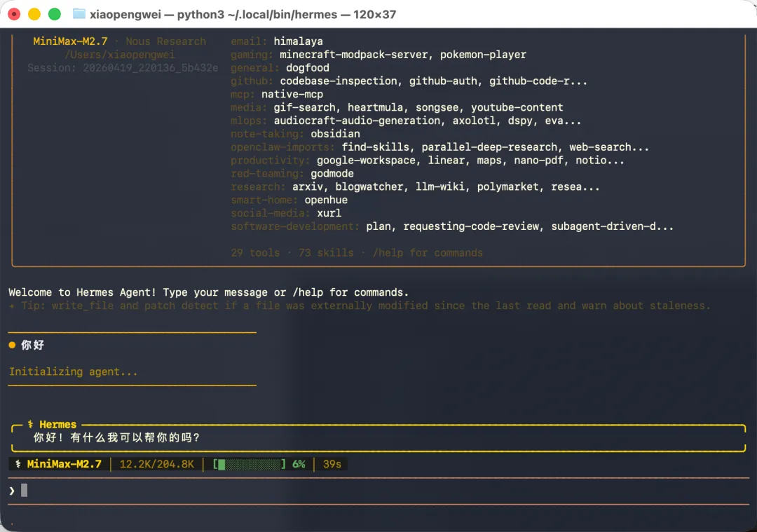Viewport: 757px width, 532px height.
Task: Click the '/Users/xiaopengwei' path
Action: click(x=120, y=55)
